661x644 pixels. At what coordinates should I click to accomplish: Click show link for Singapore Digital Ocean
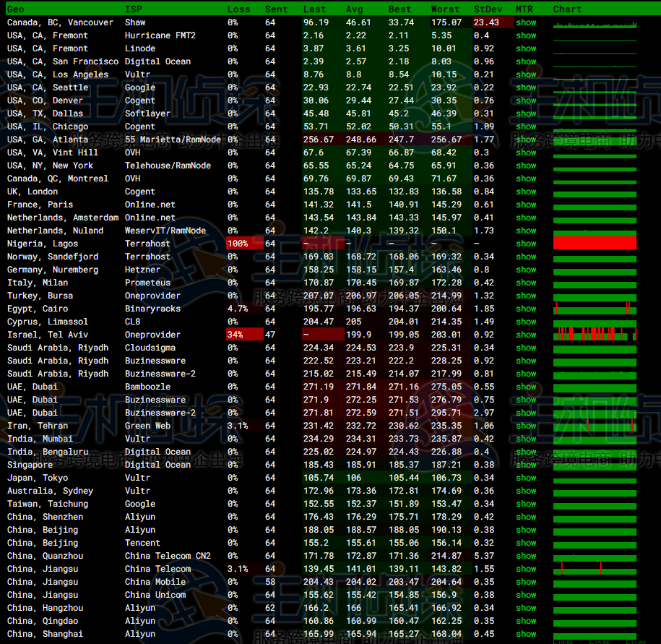526,465
